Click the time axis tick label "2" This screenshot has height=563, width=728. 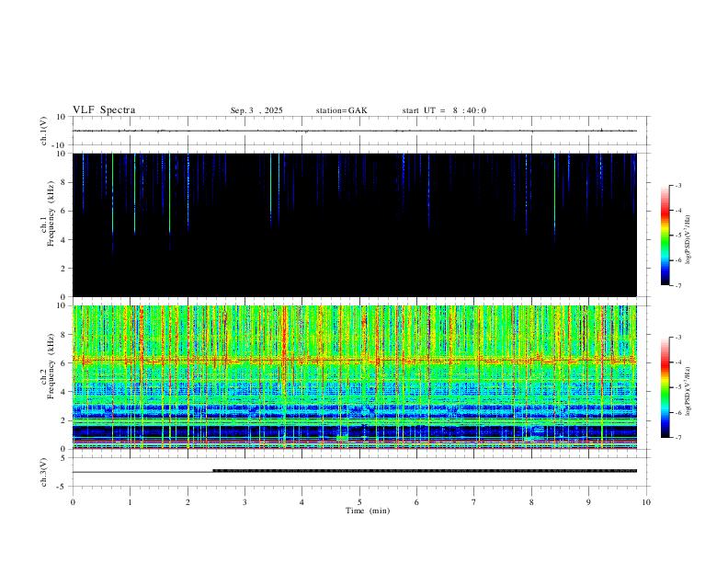pos(188,502)
